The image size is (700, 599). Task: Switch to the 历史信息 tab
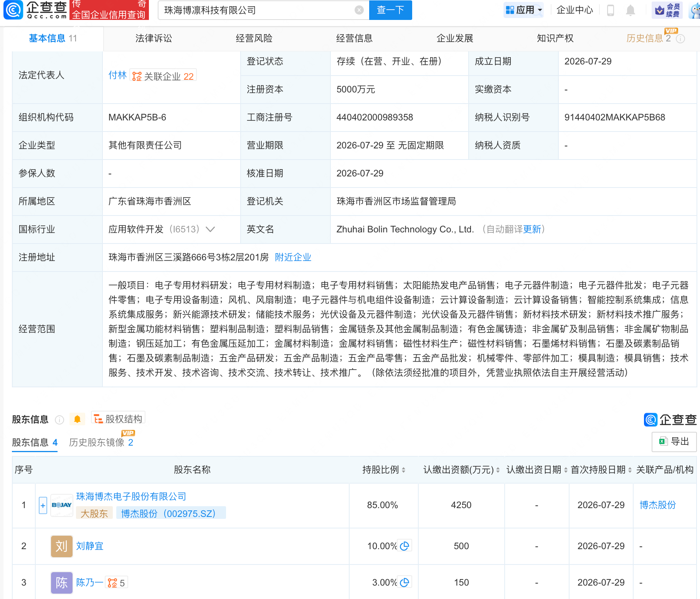649,38
